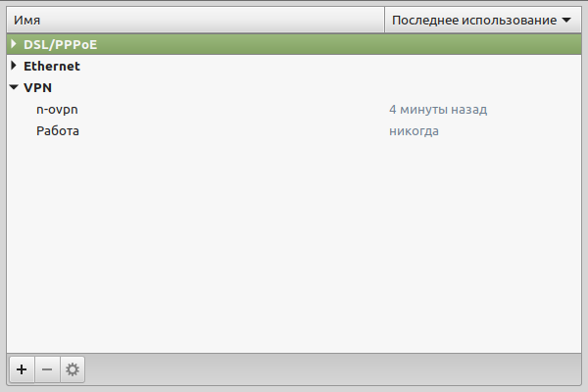Image resolution: width=588 pixels, height=392 pixels.
Task: Click the empty toolbar strip beside the gear button
Action: [333, 369]
